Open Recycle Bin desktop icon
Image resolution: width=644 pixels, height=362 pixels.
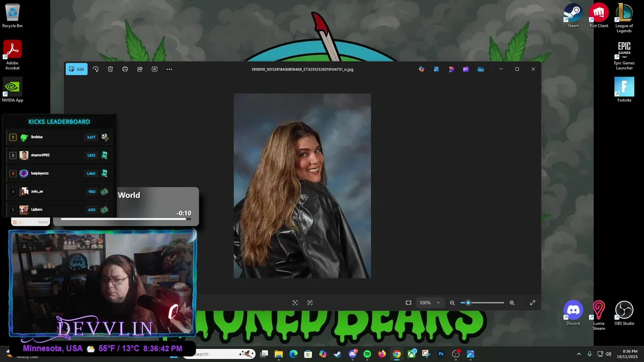12,16
